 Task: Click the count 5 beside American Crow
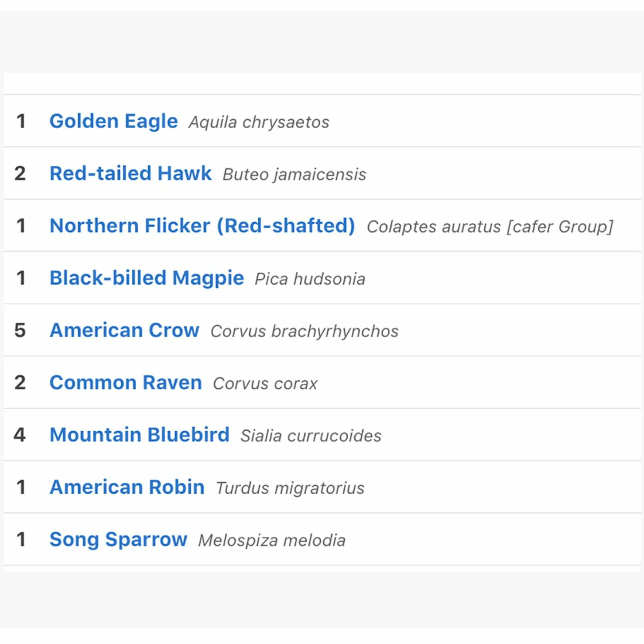(x=20, y=330)
